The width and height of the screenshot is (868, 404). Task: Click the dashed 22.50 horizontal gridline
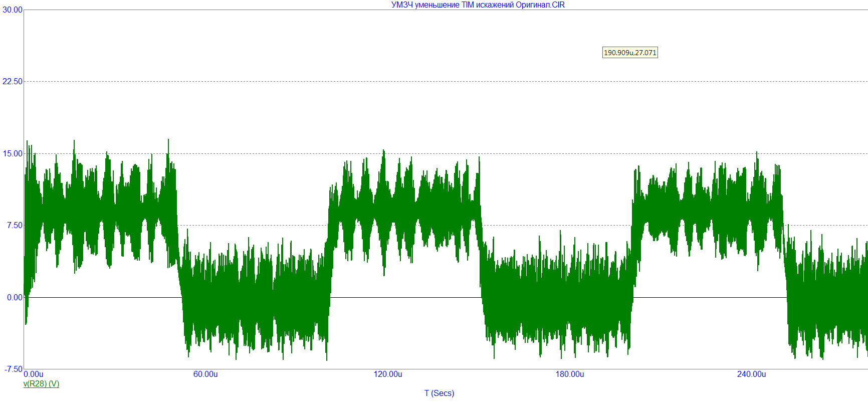pyautogui.click(x=446, y=81)
